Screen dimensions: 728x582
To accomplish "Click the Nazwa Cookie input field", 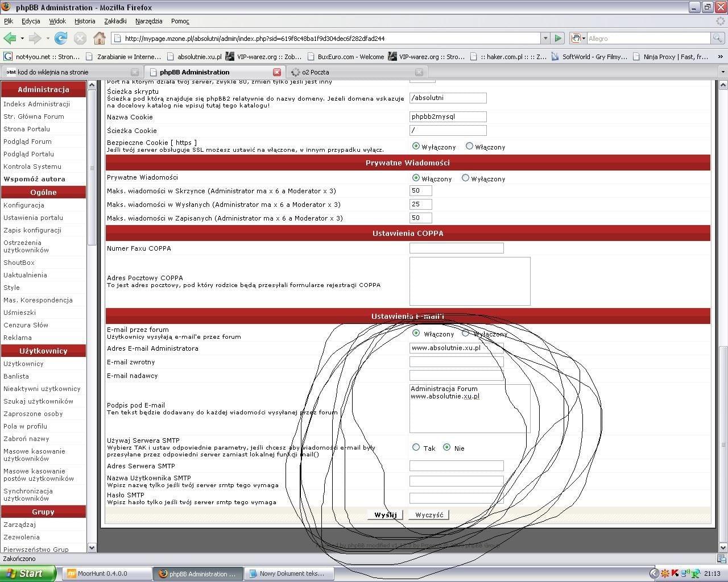I will (x=448, y=117).
